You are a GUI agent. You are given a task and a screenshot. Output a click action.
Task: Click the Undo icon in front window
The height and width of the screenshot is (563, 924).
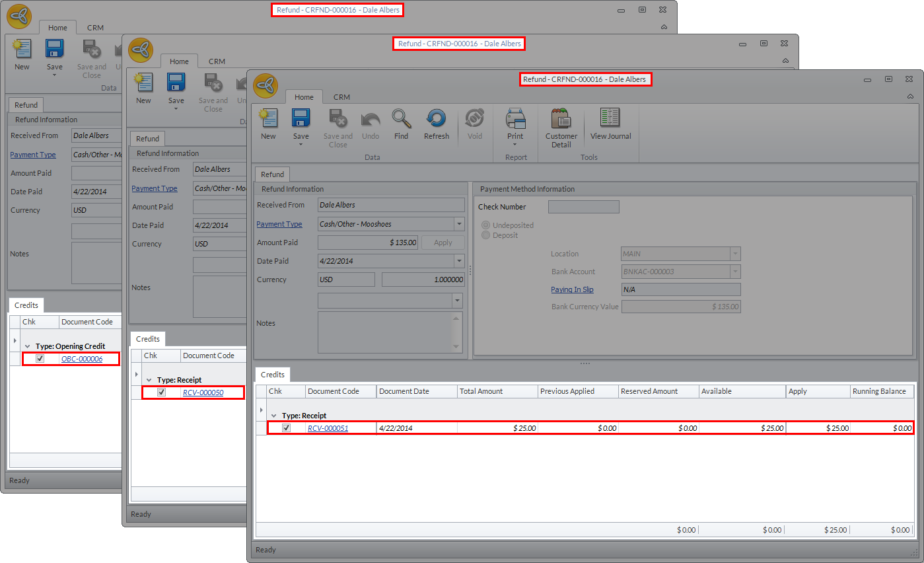coord(371,120)
